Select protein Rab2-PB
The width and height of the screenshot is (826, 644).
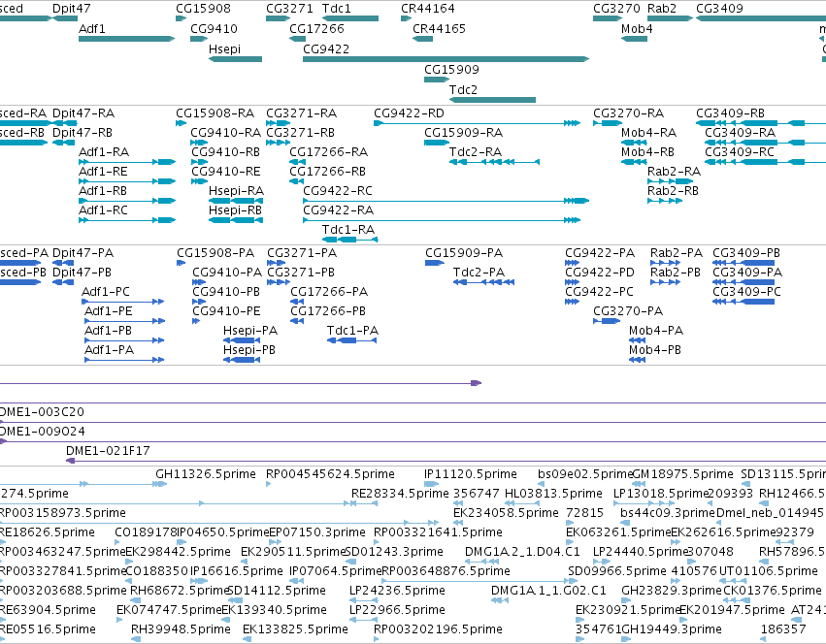pyautogui.click(x=665, y=282)
